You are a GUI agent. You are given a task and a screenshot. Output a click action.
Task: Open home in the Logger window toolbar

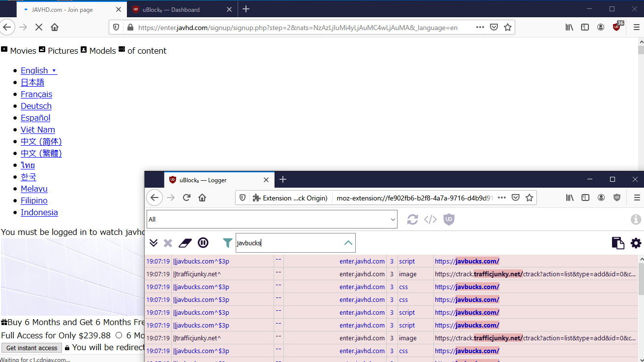[202, 197]
